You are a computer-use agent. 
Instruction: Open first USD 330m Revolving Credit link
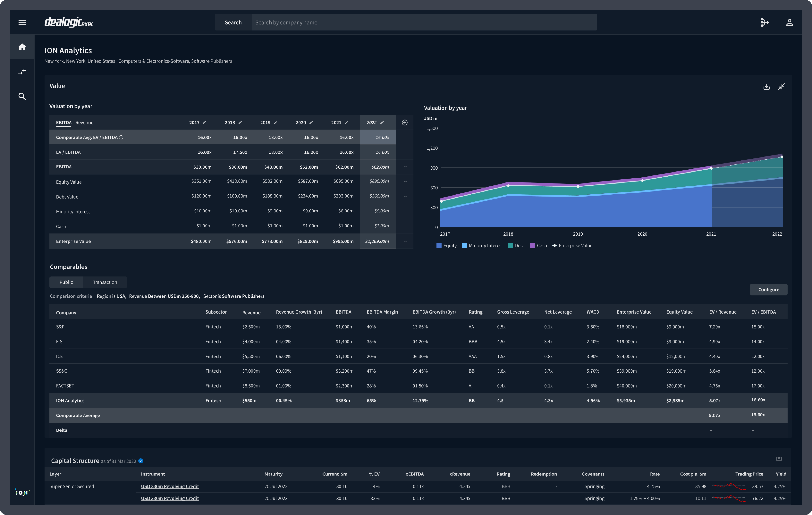coord(170,486)
